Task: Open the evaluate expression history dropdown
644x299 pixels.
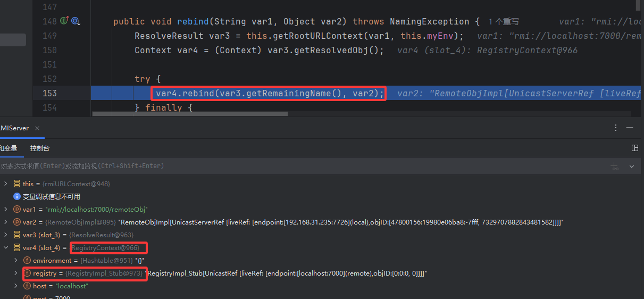Action: point(632,166)
